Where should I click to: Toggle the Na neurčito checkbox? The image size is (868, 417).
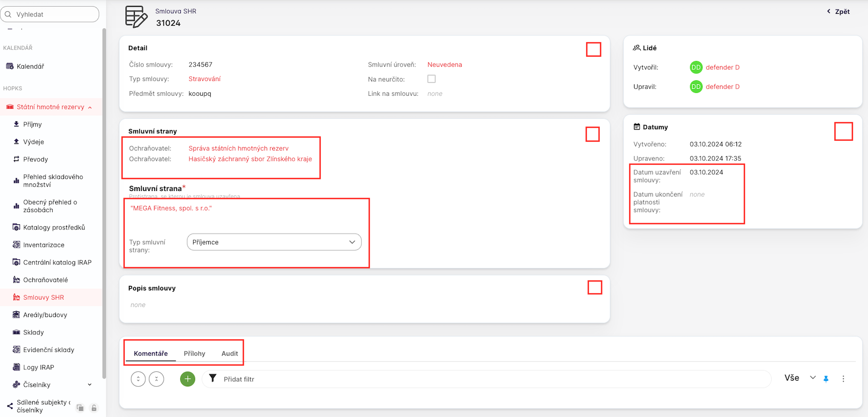(431, 79)
